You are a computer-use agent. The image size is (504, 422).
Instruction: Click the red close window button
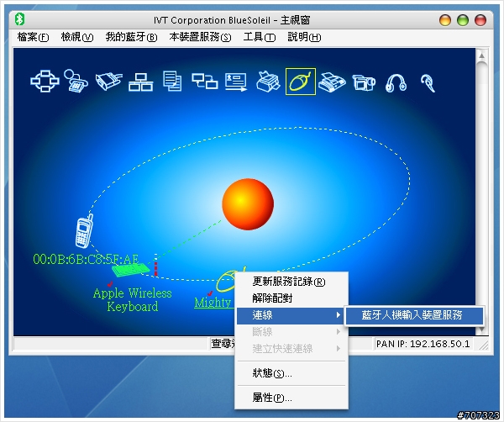click(x=480, y=20)
